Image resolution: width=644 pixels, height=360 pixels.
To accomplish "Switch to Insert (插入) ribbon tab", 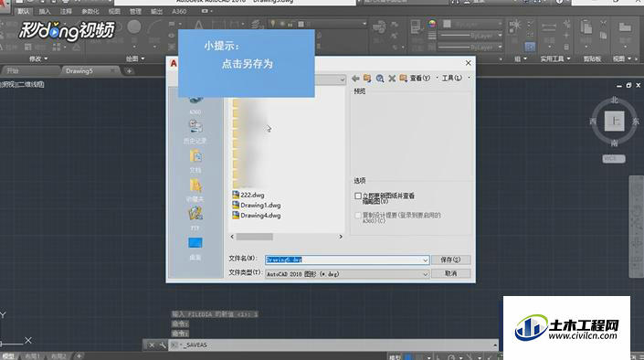I will (45, 12).
